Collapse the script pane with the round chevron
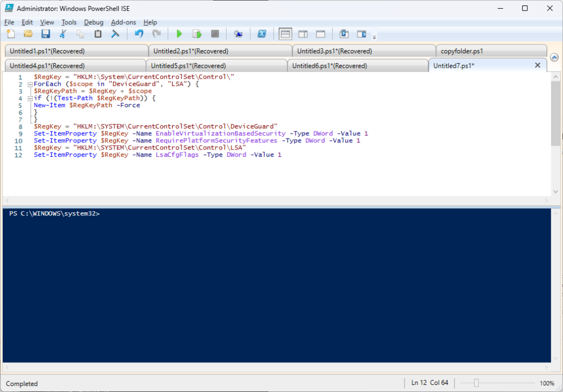This screenshot has height=392, width=563. 554,58
